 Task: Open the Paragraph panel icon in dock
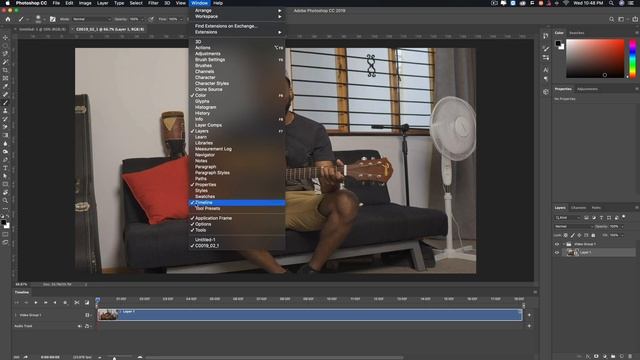coord(546,79)
